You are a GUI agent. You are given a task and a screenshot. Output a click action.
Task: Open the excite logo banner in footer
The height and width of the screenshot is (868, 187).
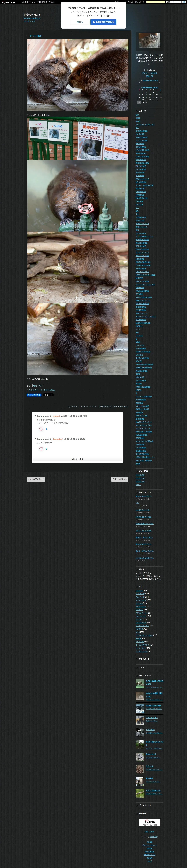point(150,822)
